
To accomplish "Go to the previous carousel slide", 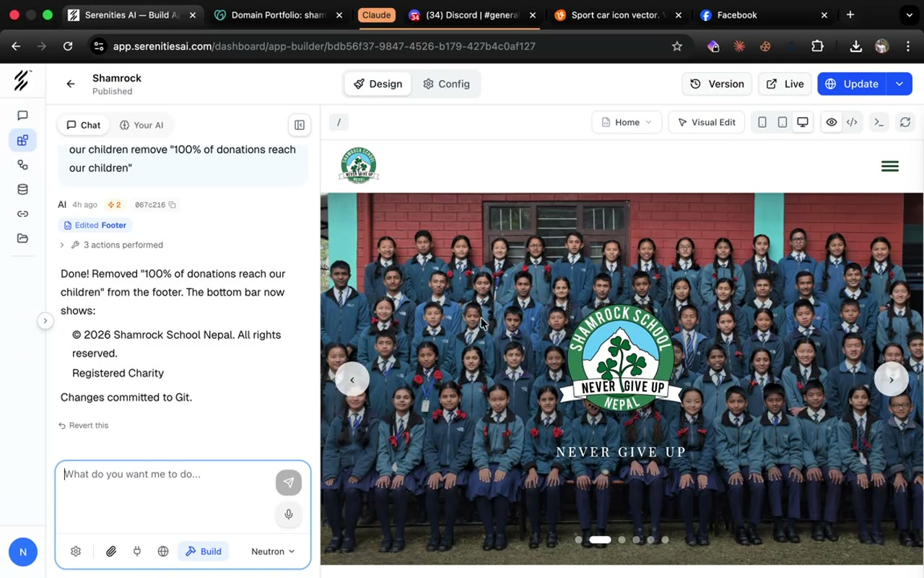I will coord(352,379).
